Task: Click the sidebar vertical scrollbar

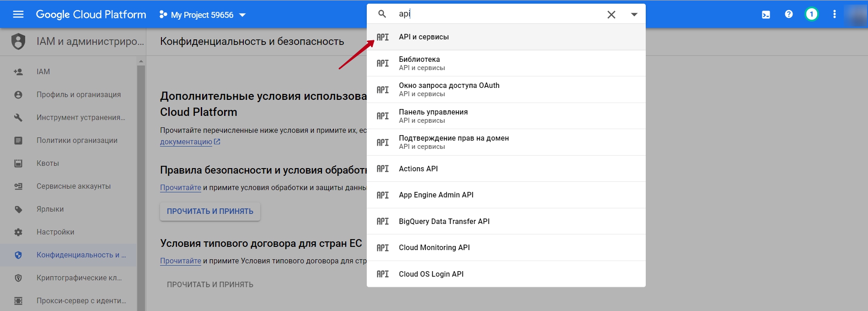Action: click(141, 188)
